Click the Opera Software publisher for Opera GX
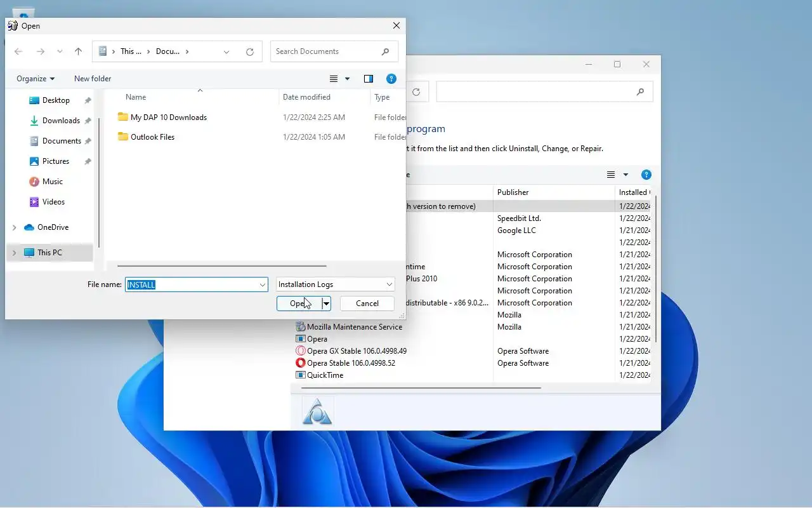 [x=523, y=351]
